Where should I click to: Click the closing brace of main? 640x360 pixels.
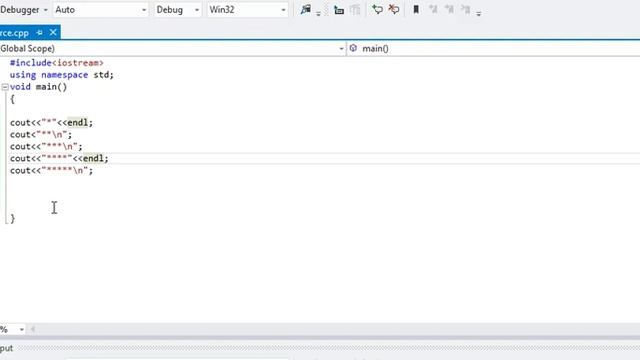tap(13, 218)
